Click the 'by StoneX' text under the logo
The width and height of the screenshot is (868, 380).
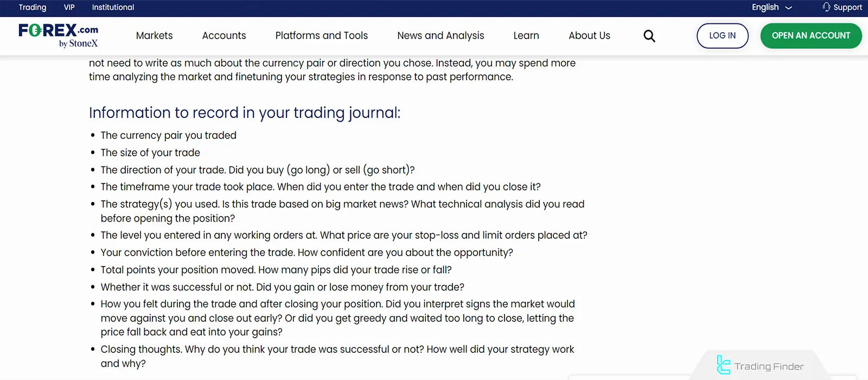tap(78, 42)
